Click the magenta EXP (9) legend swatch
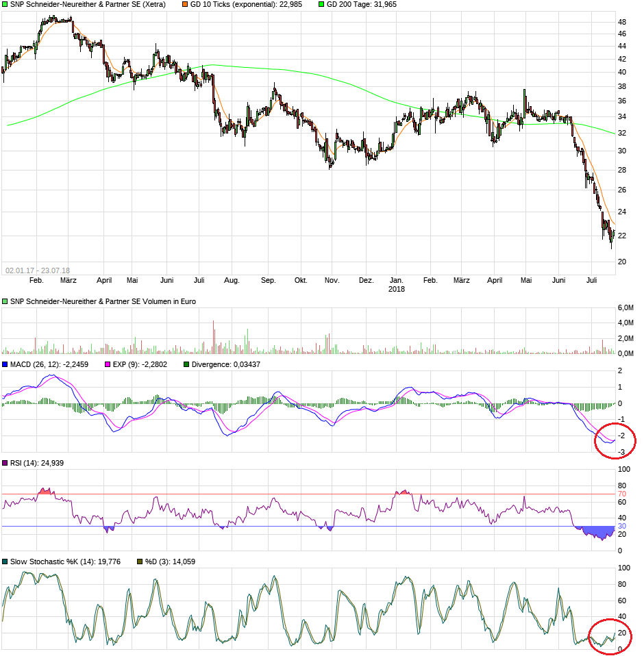The image size is (644, 656). [108, 364]
